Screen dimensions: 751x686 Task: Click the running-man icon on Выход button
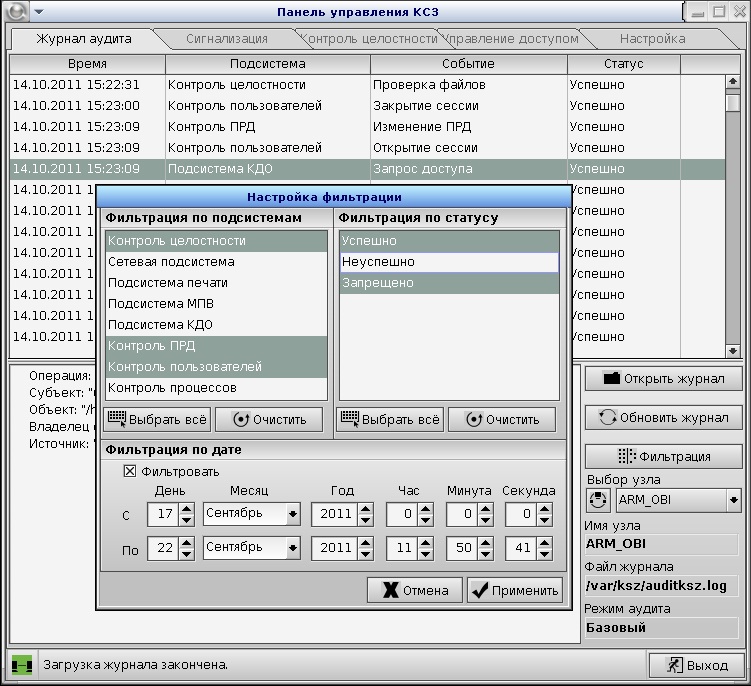(674, 665)
